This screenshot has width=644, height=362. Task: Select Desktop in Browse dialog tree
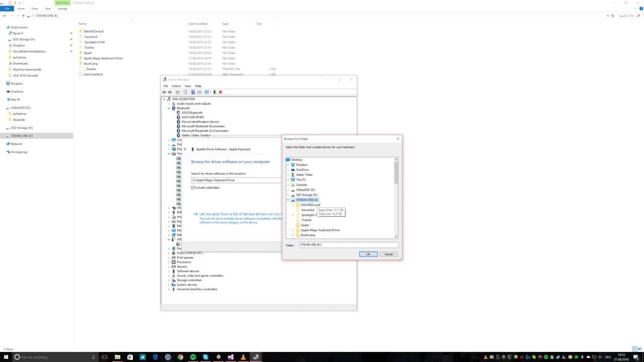tap(296, 159)
